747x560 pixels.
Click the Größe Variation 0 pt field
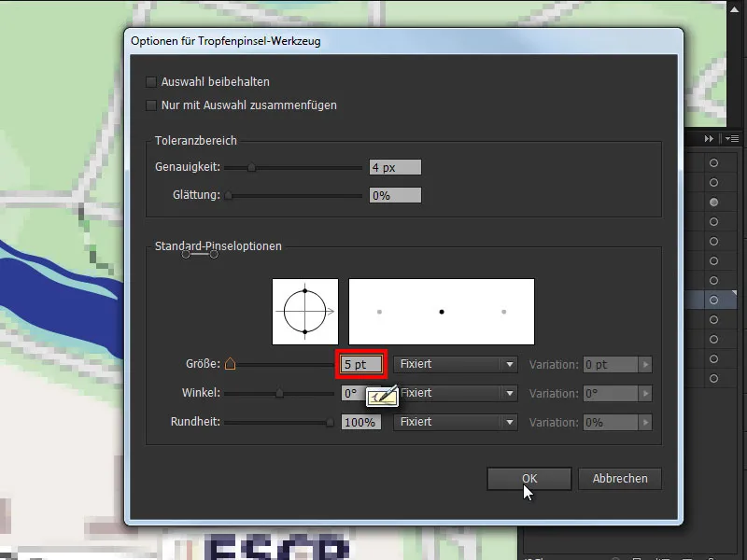(611, 365)
